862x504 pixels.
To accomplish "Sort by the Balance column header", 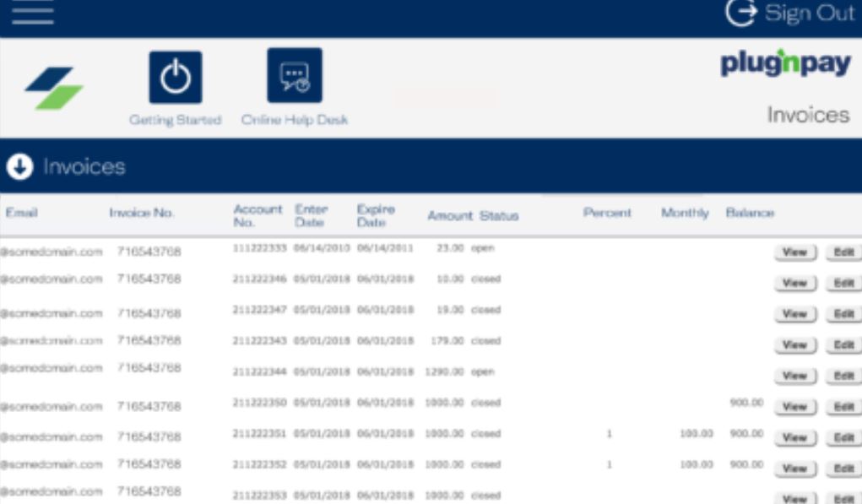I will [x=750, y=213].
